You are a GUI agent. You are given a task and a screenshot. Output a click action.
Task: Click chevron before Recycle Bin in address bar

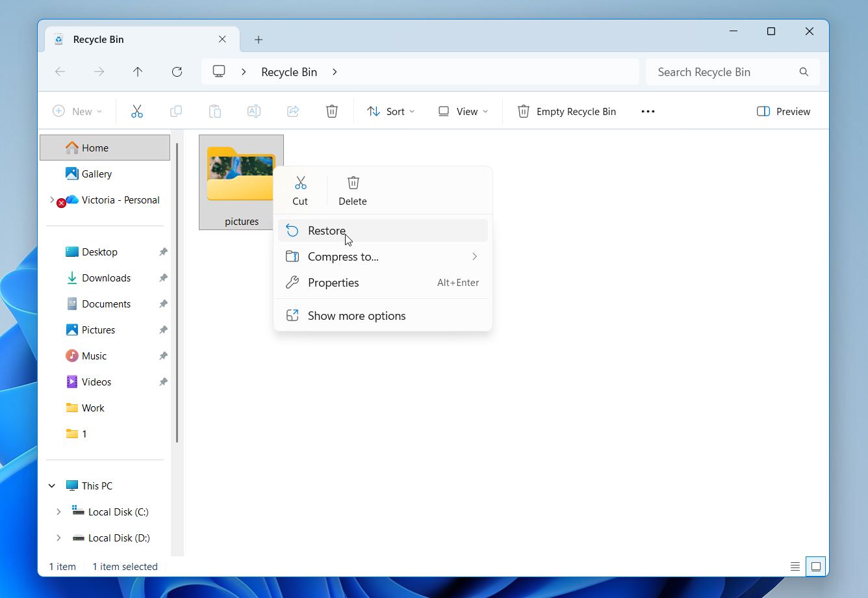244,71
